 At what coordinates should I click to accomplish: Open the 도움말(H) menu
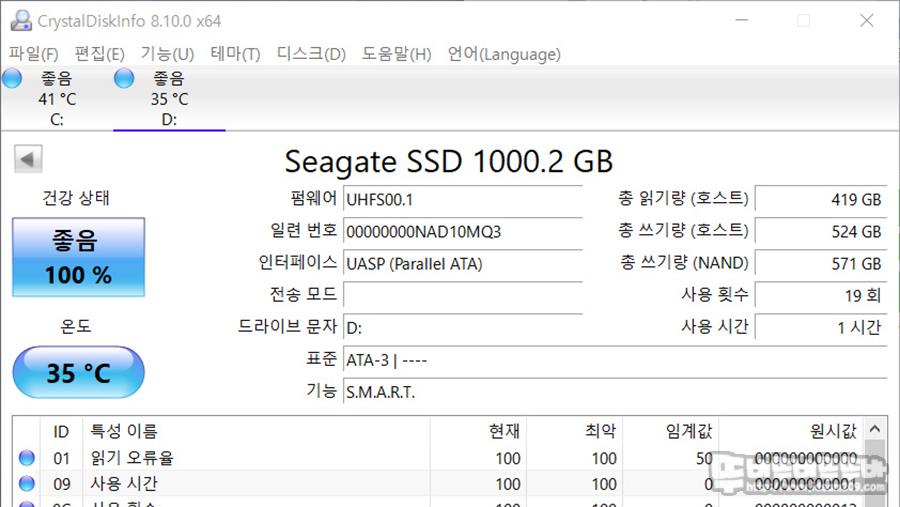(x=396, y=54)
